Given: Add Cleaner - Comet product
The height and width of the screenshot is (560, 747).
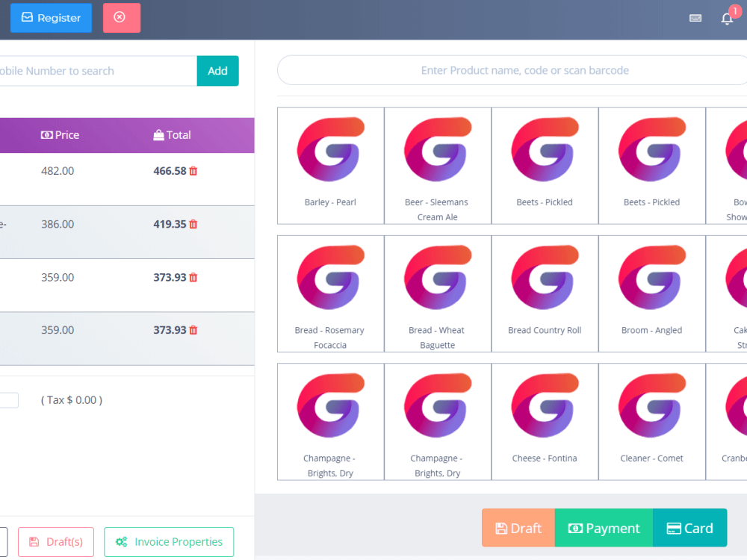Looking at the screenshot, I should [651, 422].
